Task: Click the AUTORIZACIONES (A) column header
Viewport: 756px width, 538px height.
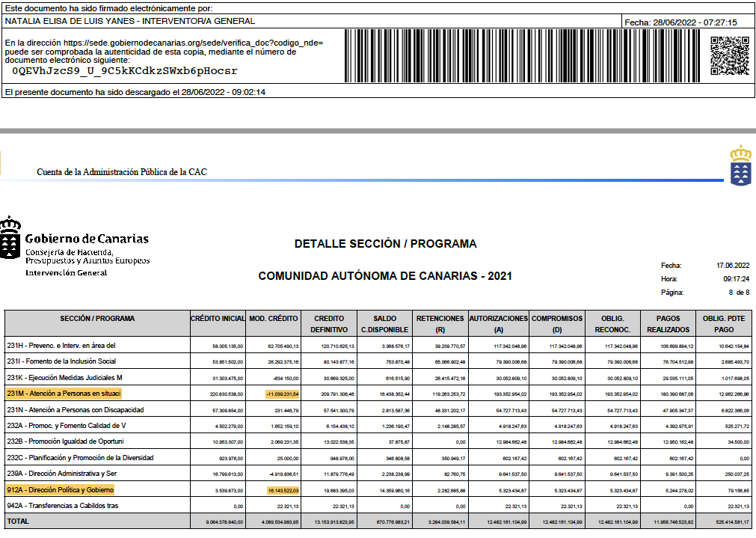Action: 499,323
